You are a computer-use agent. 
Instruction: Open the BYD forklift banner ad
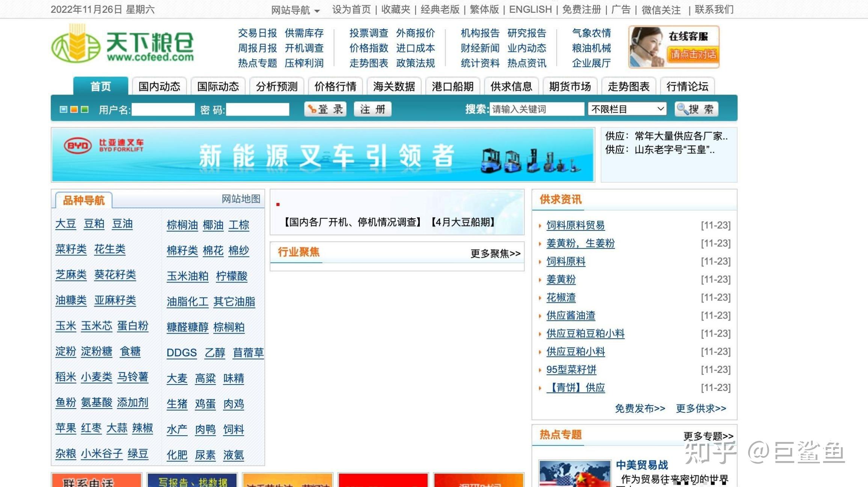pyautogui.click(x=323, y=155)
